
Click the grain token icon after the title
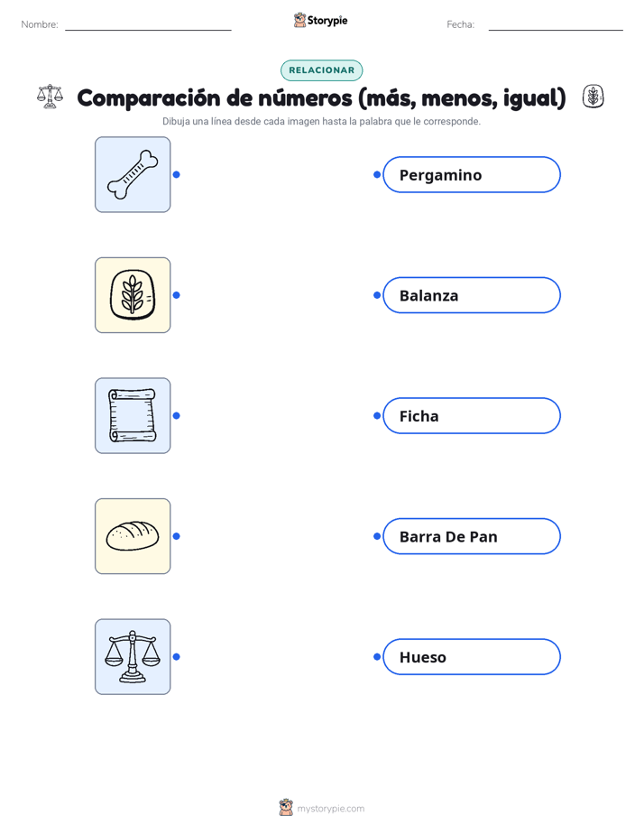(x=593, y=97)
